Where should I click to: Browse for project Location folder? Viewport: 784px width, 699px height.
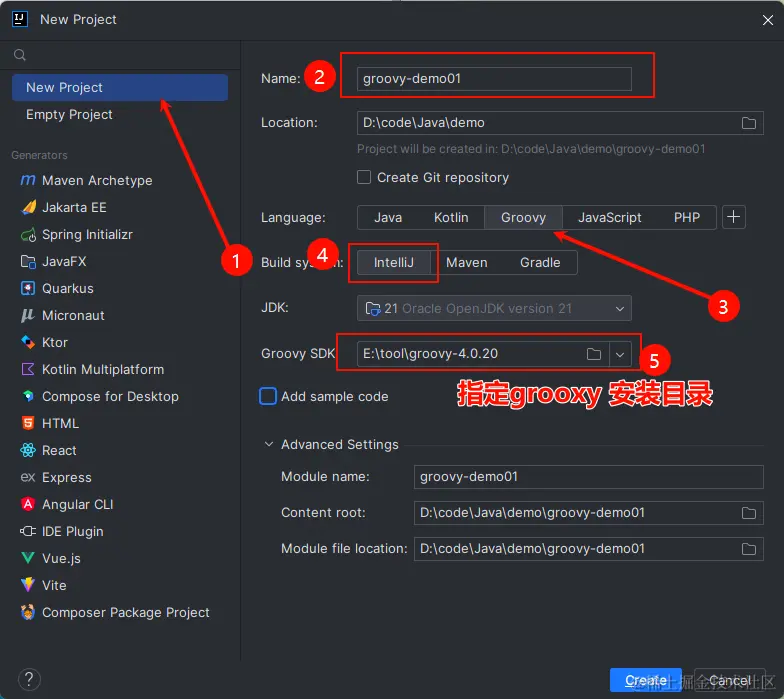pyautogui.click(x=748, y=123)
